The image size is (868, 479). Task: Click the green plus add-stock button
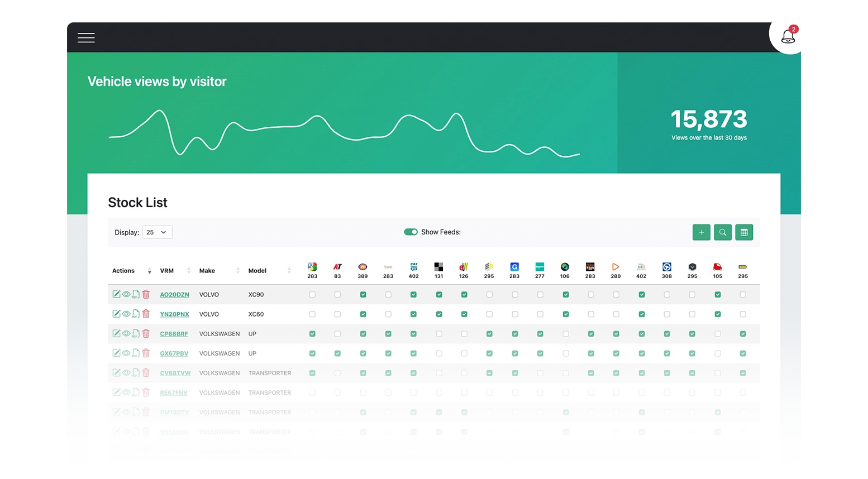click(x=701, y=232)
